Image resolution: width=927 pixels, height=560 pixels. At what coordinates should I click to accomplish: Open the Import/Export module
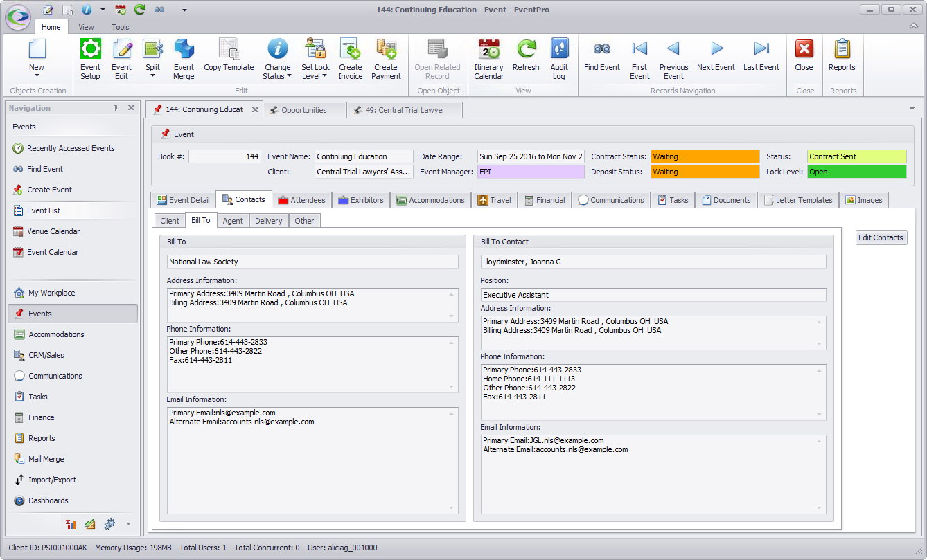tap(52, 480)
